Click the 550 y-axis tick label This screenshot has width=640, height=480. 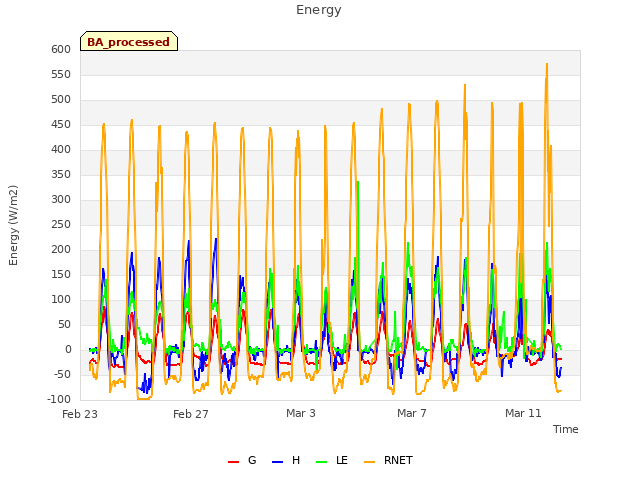click(x=61, y=75)
